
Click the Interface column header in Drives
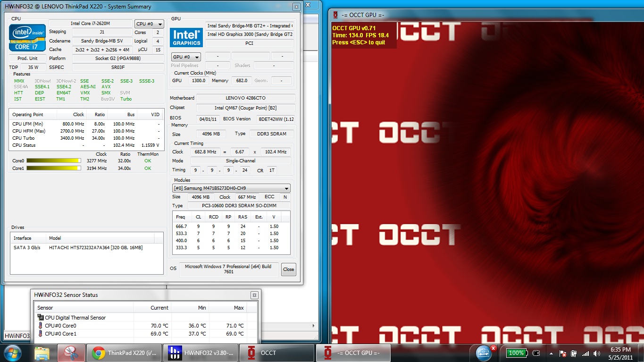click(28, 238)
